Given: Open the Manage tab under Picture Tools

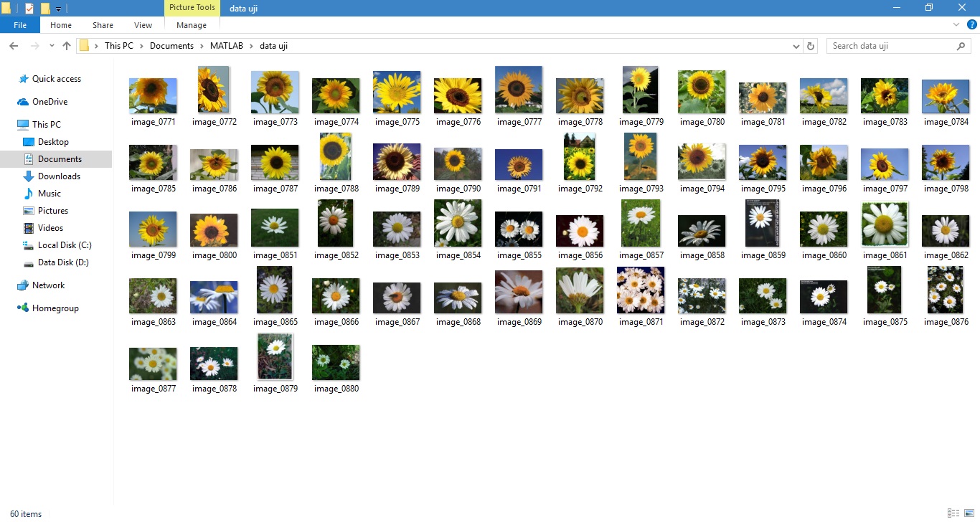Looking at the screenshot, I should coord(192,25).
